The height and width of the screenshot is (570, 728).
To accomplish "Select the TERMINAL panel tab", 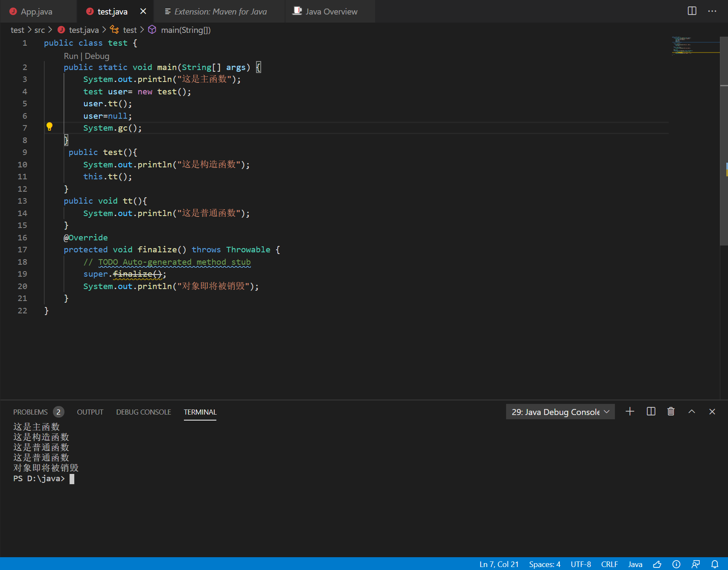I will pyautogui.click(x=200, y=412).
